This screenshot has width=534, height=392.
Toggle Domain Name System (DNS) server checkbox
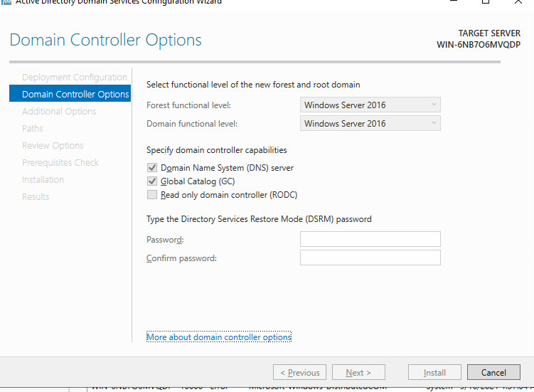[152, 168]
